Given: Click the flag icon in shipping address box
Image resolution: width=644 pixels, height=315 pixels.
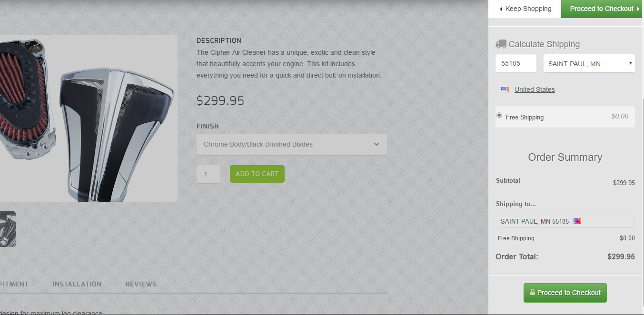Looking at the screenshot, I should (x=577, y=221).
